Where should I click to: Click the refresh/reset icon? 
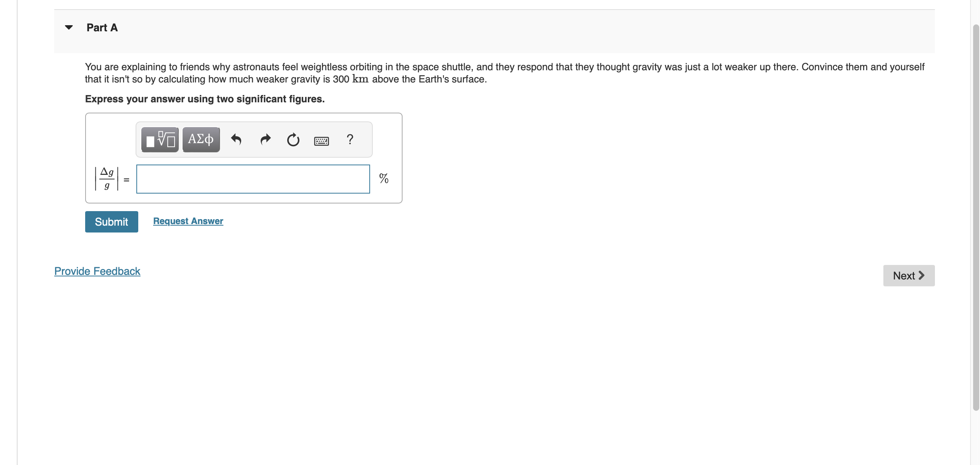[292, 138]
